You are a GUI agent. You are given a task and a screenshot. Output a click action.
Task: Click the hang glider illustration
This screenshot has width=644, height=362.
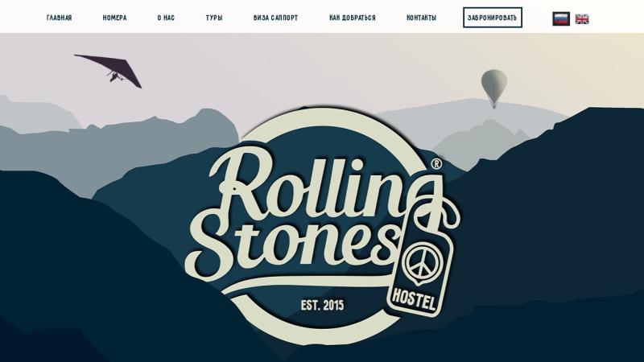point(109,71)
